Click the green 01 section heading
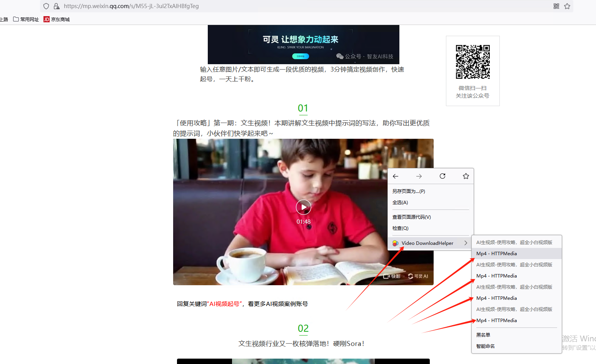 [303, 108]
